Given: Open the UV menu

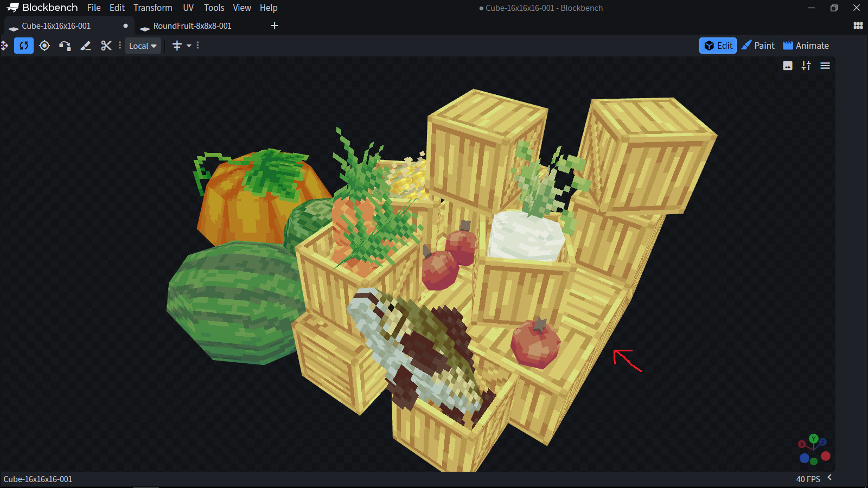Looking at the screenshot, I should click(188, 8).
